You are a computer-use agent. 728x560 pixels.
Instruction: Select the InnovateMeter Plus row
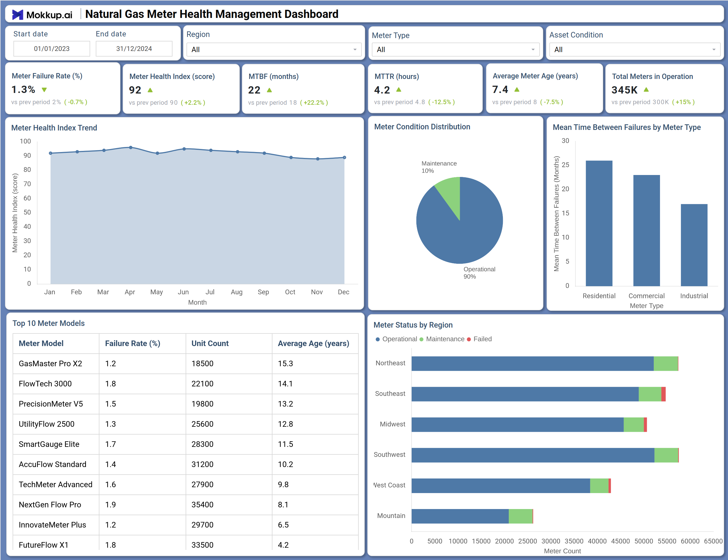186,525
